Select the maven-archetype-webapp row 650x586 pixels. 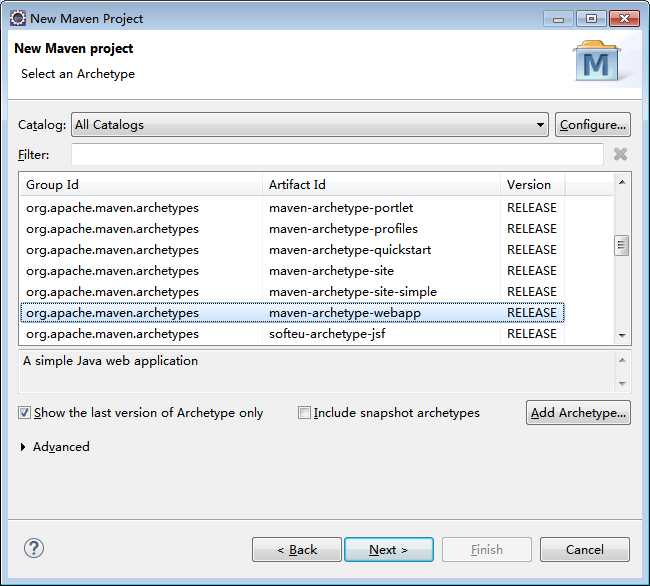point(292,313)
